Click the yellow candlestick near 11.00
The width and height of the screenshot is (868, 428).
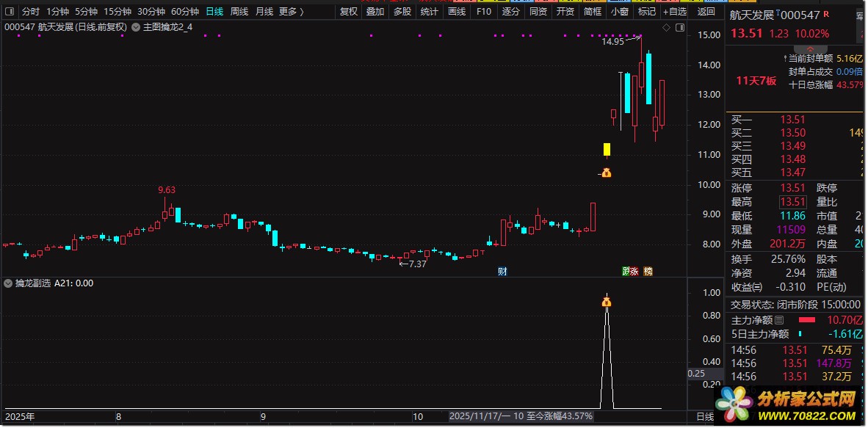(x=607, y=150)
